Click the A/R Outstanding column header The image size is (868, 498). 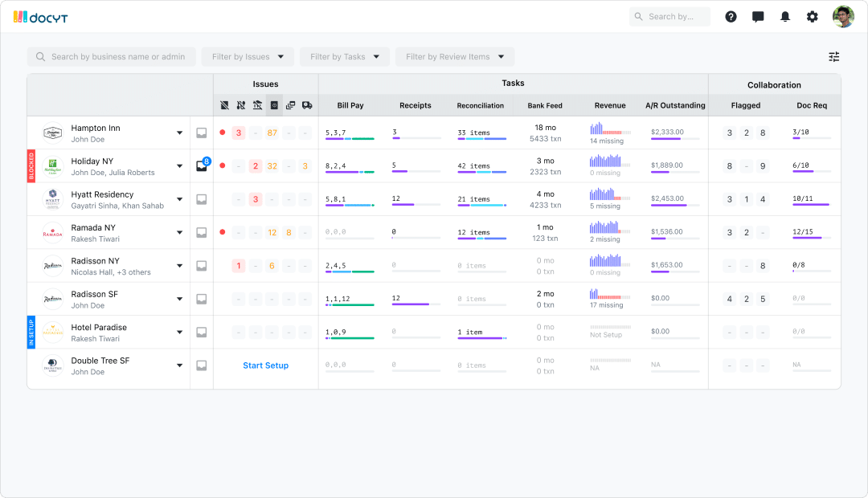click(x=675, y=105)
